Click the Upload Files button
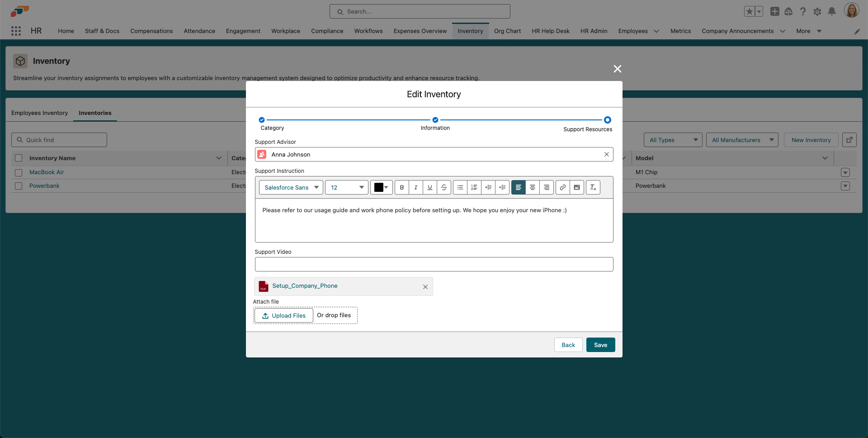 (283, 315)
